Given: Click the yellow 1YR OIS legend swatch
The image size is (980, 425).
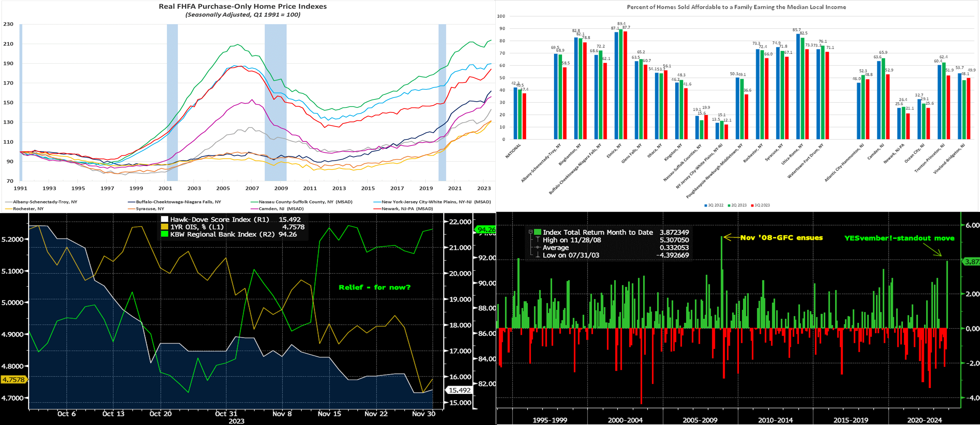Looking at the screenshot, I should pyautogui.click(x=164, y=227).
